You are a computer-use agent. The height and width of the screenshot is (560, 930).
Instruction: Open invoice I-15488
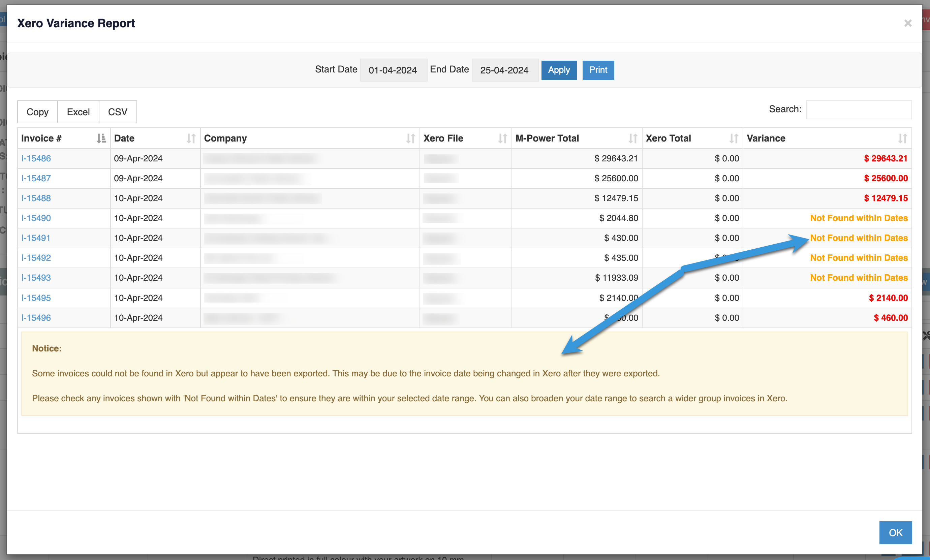tap(36, 198)
